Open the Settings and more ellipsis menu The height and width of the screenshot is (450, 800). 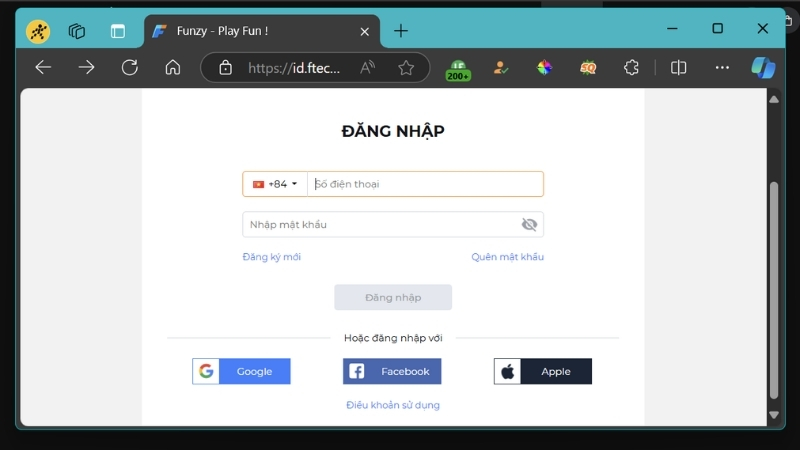(x=722, y=68)
